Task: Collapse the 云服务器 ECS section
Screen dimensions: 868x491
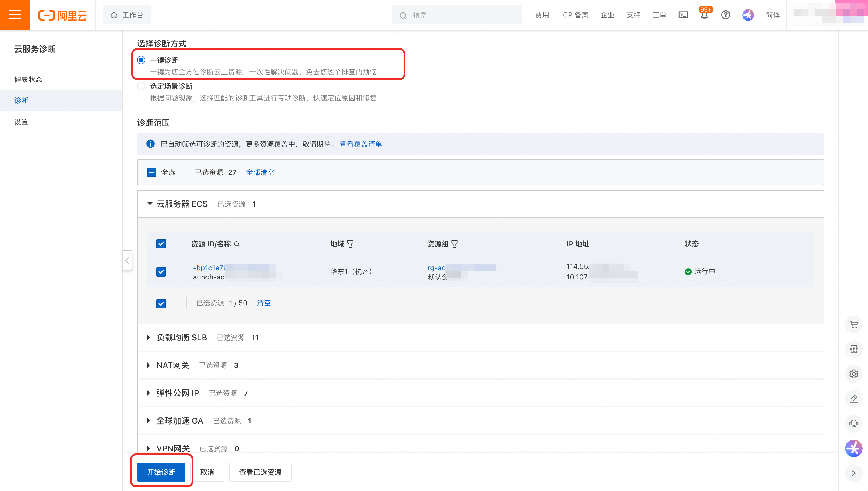Action: point(150,204)
